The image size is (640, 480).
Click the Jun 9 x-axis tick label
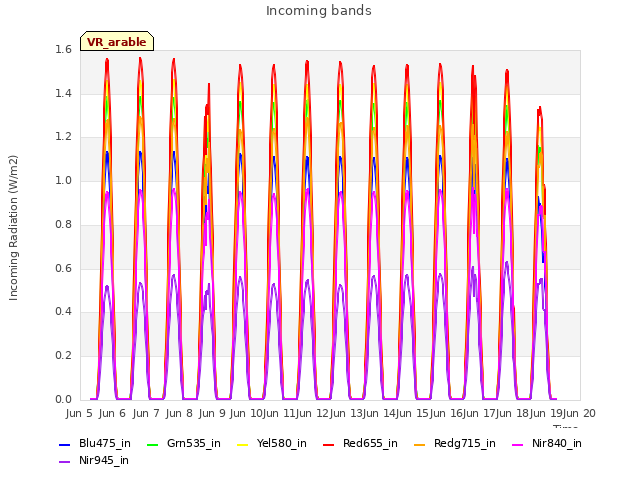[x=212, y=413]
